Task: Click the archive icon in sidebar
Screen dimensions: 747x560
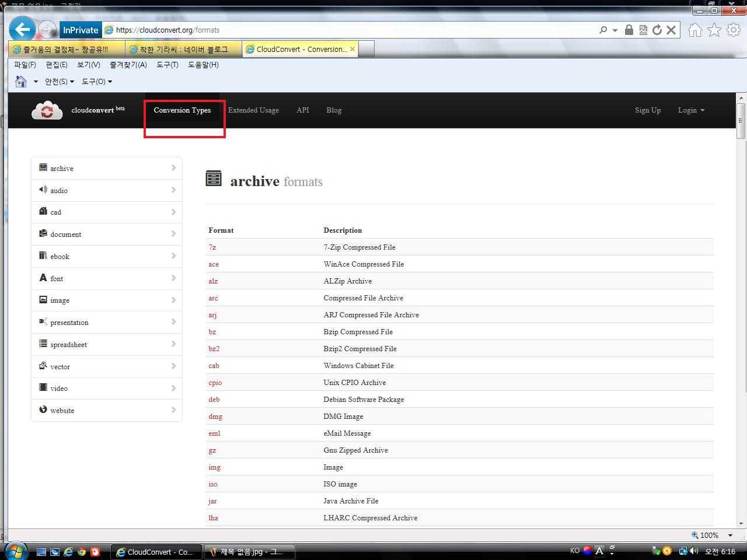Action: pos(43,167)
